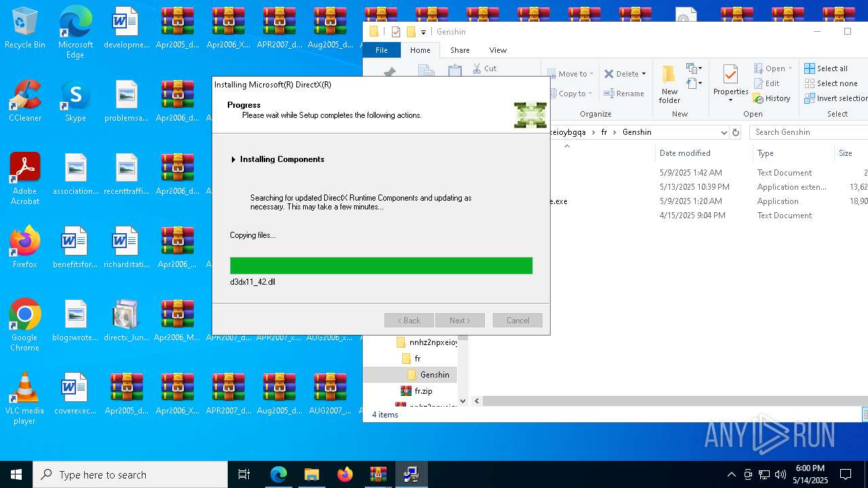The width and height of the screenshot is (868, 488).
Task: Open the New item dropdown in ribbon
Action: (x=693, y=68)
